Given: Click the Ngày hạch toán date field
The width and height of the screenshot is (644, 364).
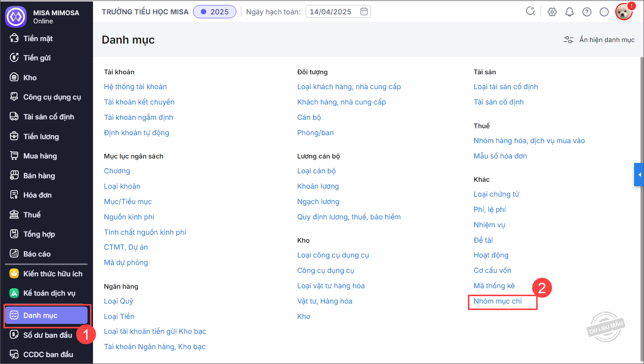Looking at the screenshot, I should click(332, 12).
